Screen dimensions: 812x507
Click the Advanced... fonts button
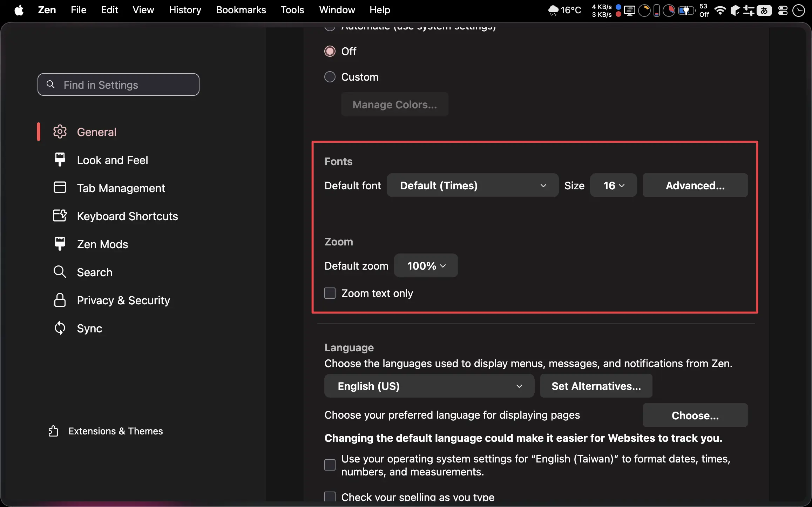point(695,185)
